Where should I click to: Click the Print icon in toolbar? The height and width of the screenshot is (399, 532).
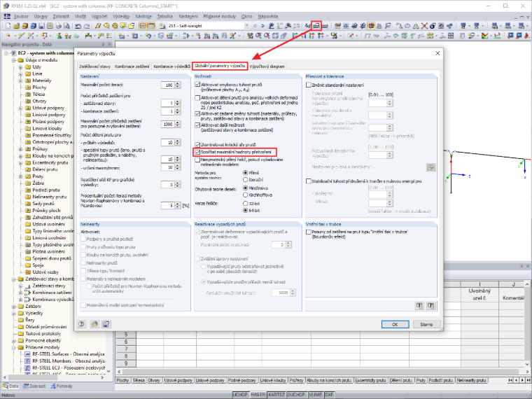point(58,26)
